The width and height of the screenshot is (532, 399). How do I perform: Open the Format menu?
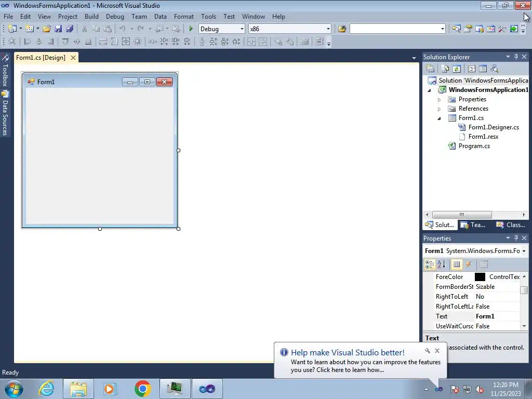coord(183,16)
